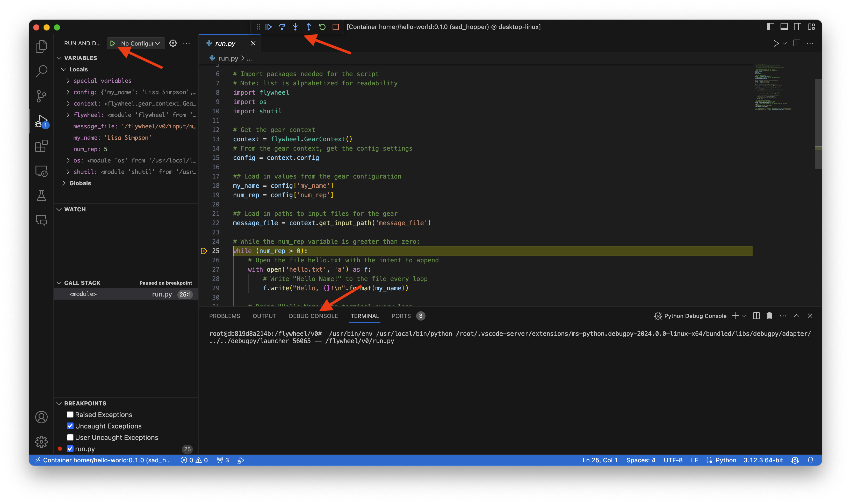The width and height of the screenshot is (851, 504).
Task: Open the new terminal launch profile dropdown
Action: tap(744, 316)
